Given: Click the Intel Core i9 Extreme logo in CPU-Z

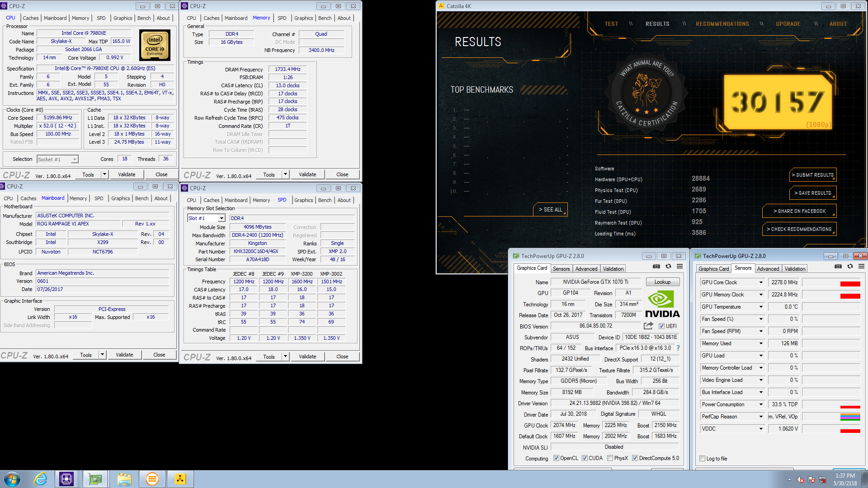Looking at the screenshot, I should click(155, 45).
